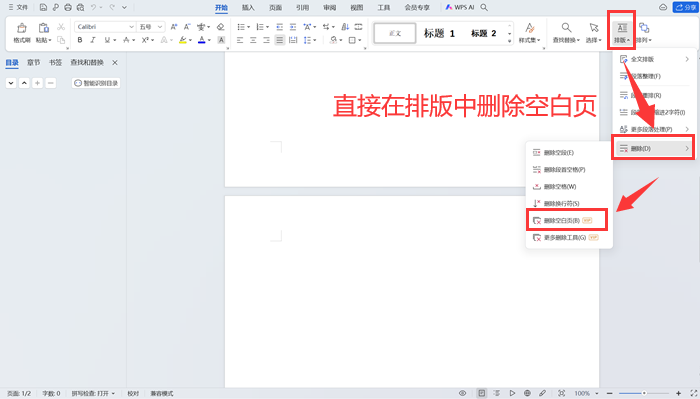
Task: Toggle italic text formatting
Action: (93, 40)
